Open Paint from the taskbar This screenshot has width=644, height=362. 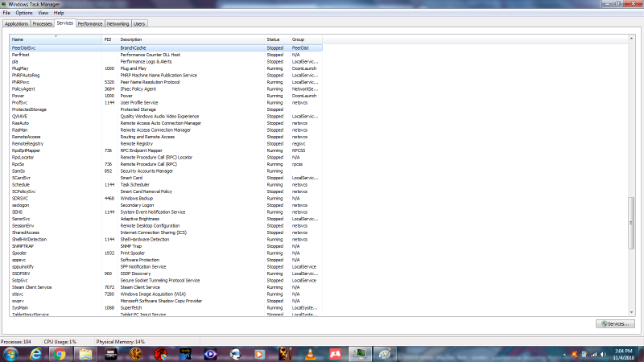coord(385,354)
